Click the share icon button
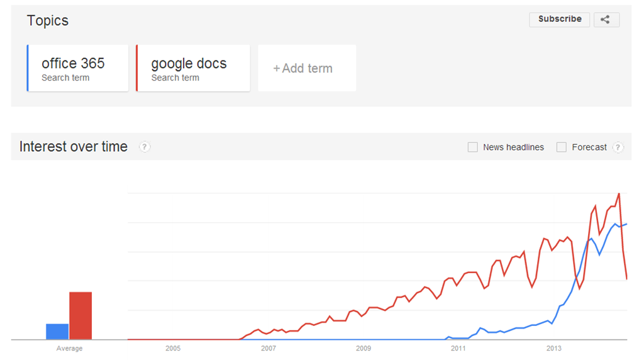This screenshot has width=644, height=360. [x=606, y=20]
